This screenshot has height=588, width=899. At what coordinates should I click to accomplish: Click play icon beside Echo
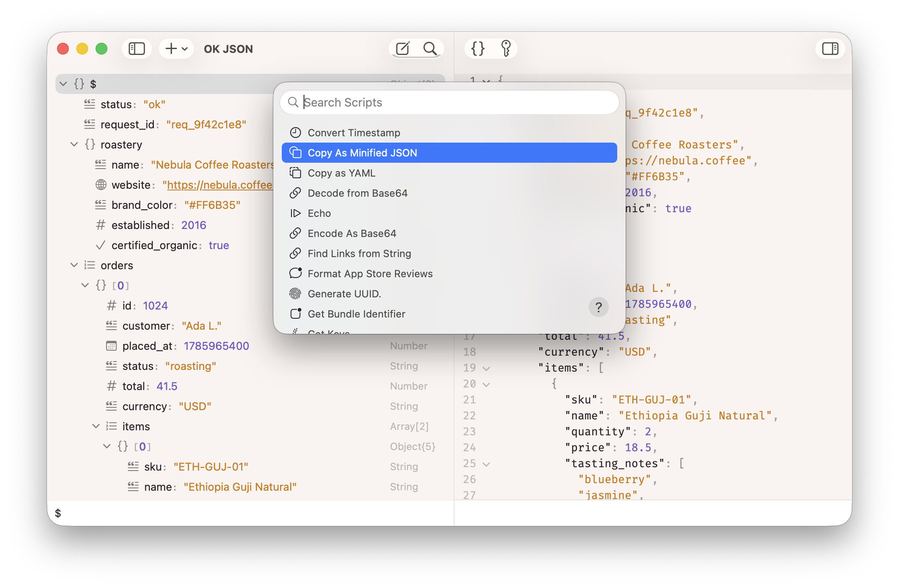(x=296, y=213)
